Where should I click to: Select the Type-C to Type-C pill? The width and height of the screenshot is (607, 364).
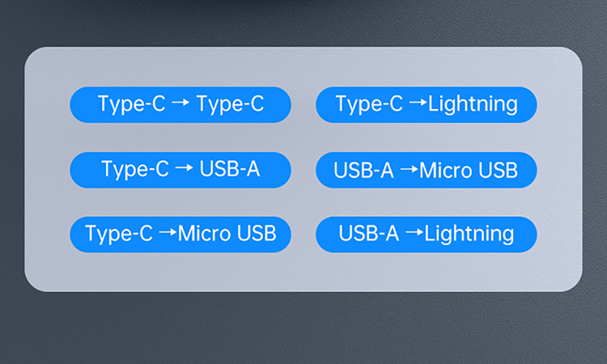point(180,104)
